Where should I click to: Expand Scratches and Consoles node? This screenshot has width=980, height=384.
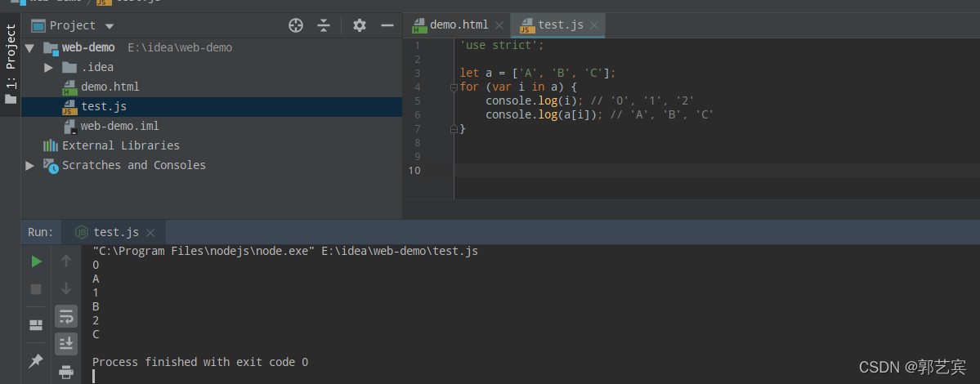[x=29, y=166]
